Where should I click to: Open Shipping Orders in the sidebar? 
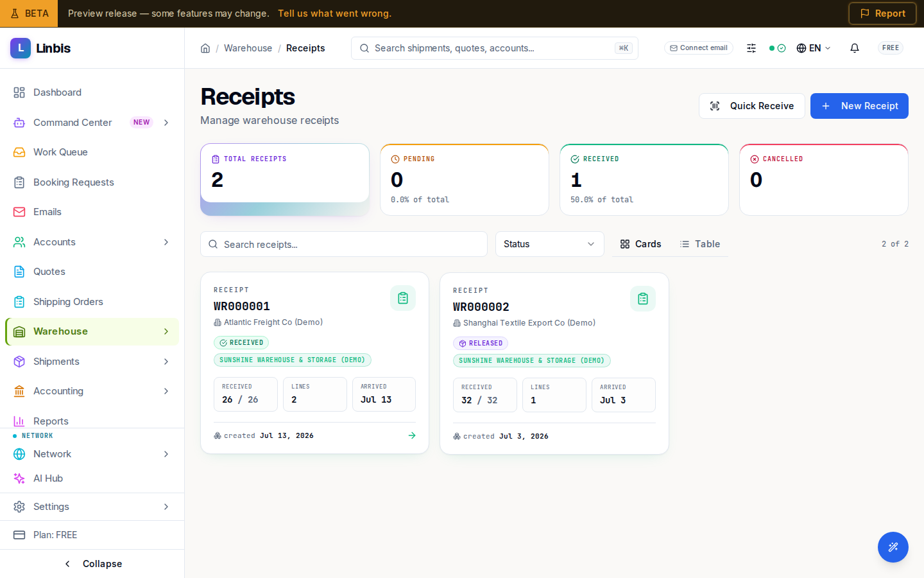[92, 302]
